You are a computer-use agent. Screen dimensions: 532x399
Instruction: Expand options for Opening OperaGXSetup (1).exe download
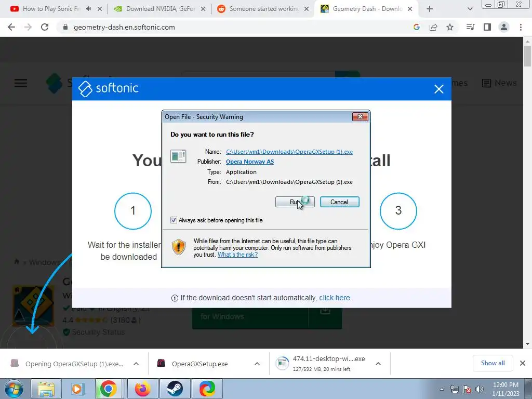pyautogui.click(x=136, y=364)
